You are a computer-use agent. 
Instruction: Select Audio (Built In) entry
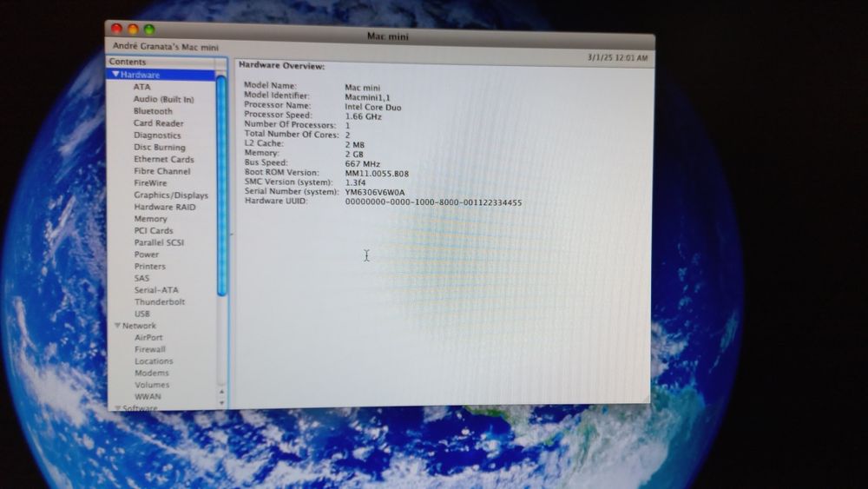(x=164, y=99)
